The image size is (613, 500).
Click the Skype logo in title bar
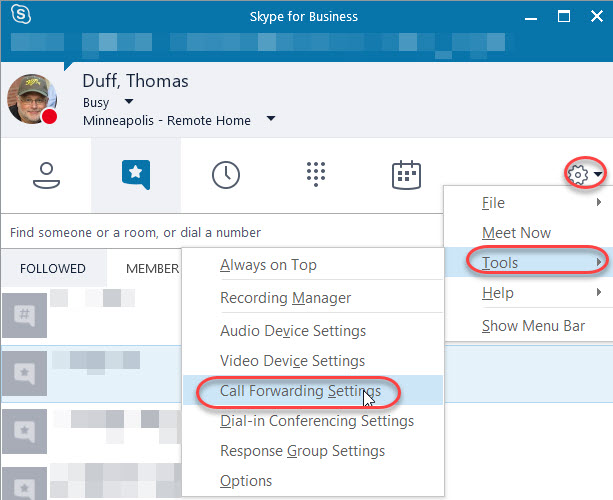(21, 15)
